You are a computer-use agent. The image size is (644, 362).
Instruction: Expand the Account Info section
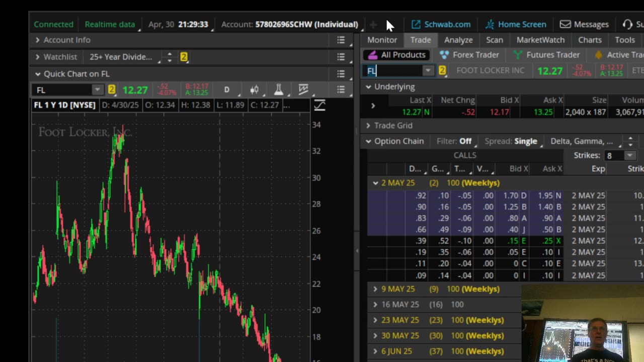[x=38, y=40]
